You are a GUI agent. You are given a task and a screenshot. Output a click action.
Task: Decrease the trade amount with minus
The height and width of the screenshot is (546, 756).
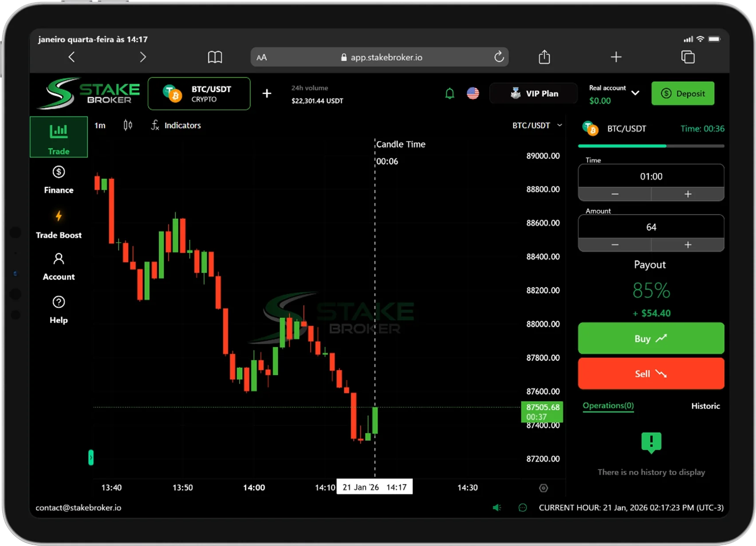tap(615, 245)
